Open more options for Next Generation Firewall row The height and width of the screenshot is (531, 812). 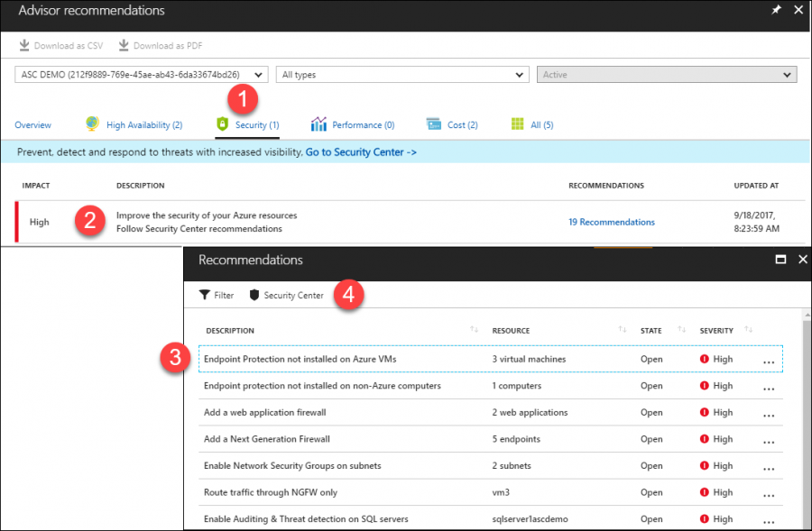tap(769, 442)
